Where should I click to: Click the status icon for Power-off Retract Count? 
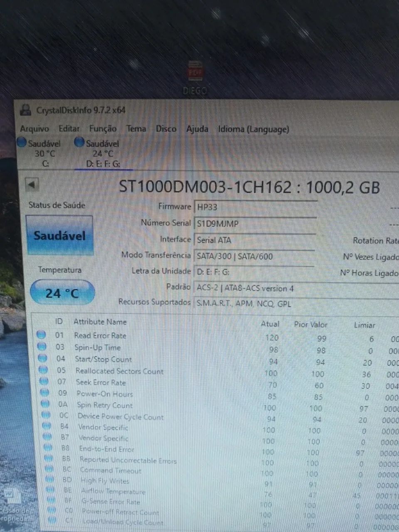(52, 510)
